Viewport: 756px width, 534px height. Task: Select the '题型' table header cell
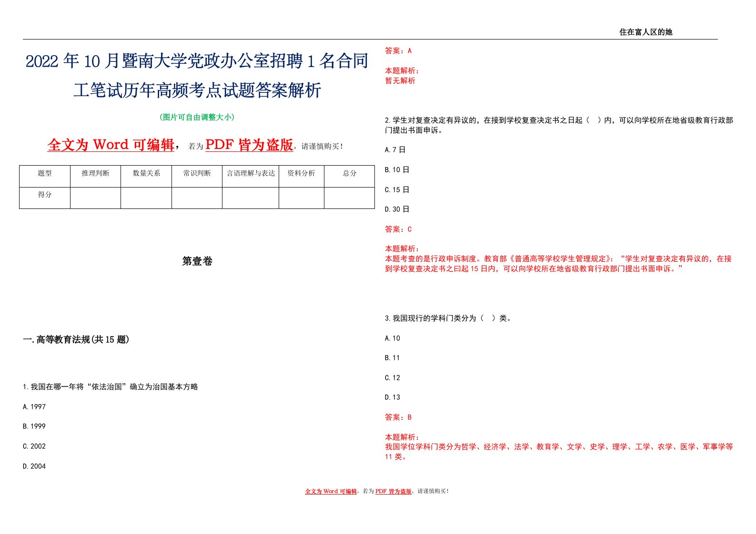45,176
